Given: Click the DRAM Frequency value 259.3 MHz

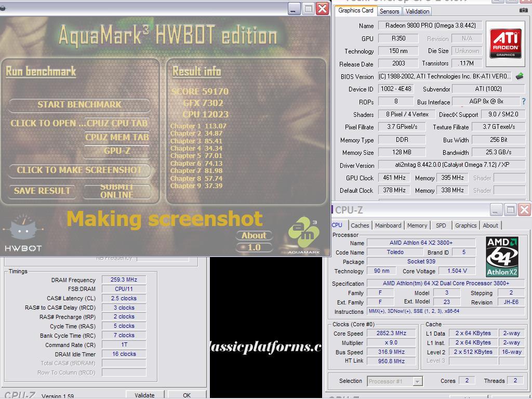Looking at the screenshot, I should (124, 280).
